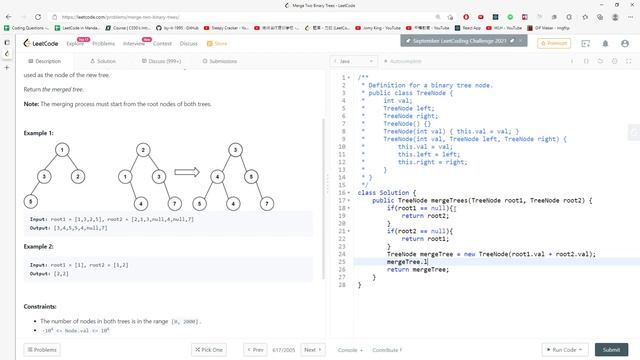Fold the if block at line 21
Viewport: 640px width, 360px height.
coord(349,231)
